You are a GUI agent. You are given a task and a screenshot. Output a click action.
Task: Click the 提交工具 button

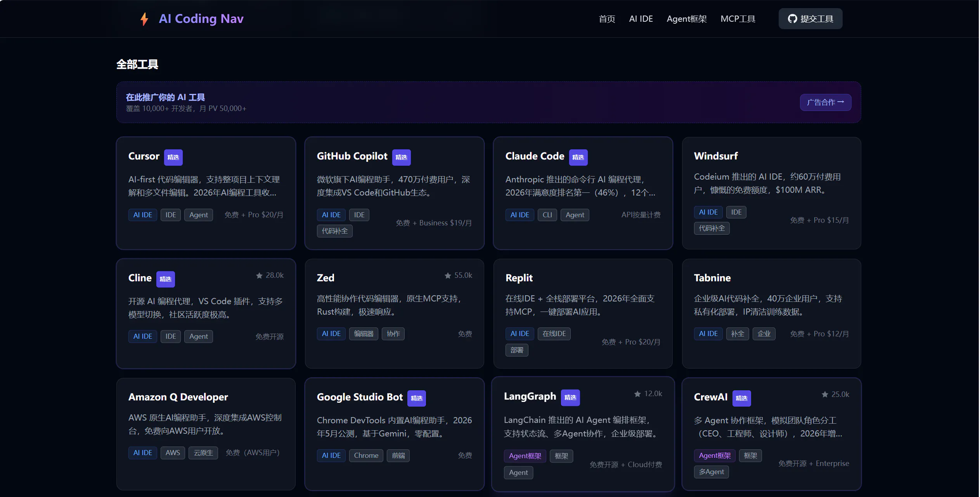coord(810,19)
